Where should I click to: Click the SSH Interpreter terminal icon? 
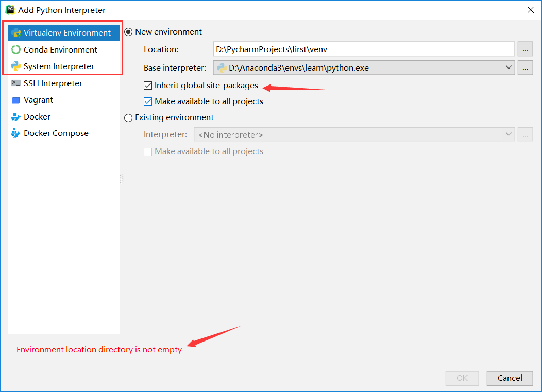click(x=16, y=83)
